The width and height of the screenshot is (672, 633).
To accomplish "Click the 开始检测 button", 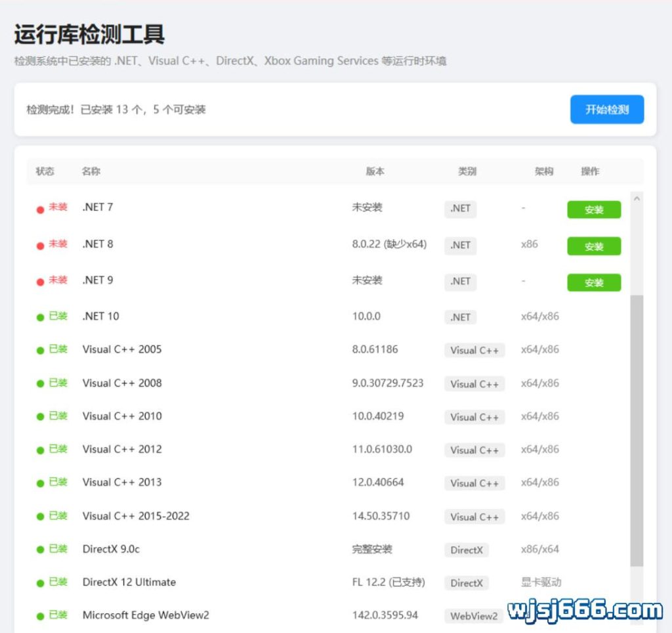I will click(x=607, y=110).
